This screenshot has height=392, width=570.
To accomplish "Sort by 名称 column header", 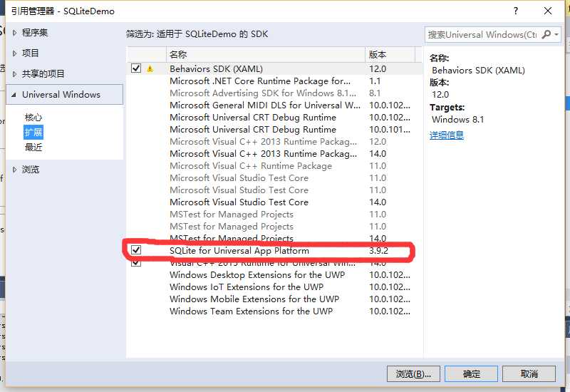I will click(266, 55).
